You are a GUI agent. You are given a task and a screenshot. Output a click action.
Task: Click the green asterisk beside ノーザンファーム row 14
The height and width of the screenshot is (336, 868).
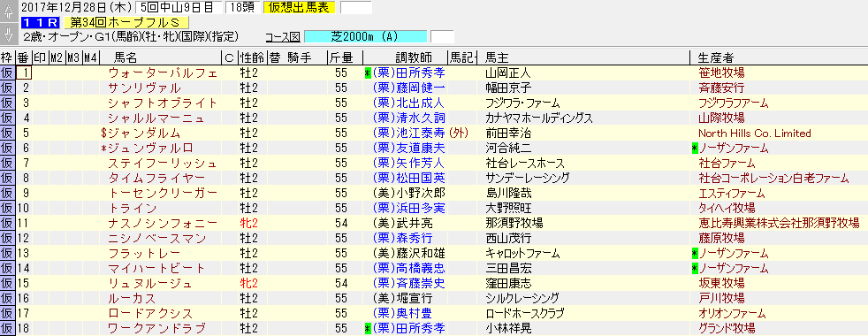(x=695, y=269)
